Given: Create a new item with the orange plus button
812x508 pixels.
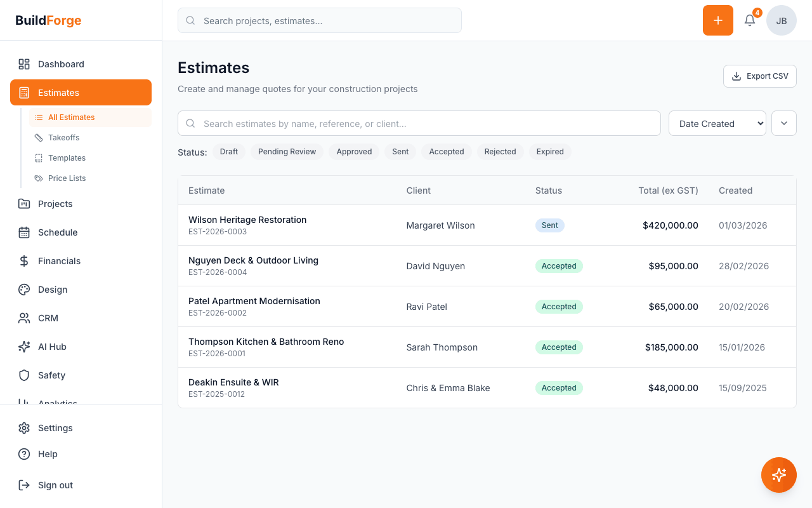Looking at the screenshot, I should [717, 20].
